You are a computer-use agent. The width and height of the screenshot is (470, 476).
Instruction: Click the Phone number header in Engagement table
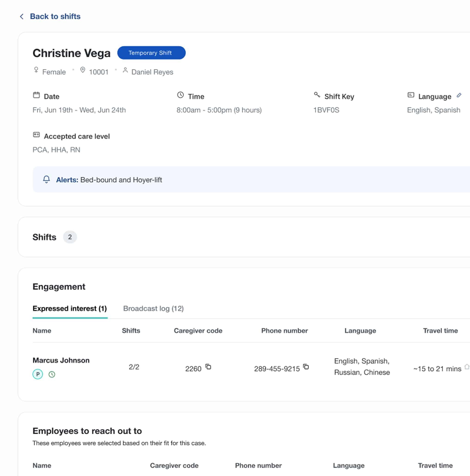pos(284,331)
